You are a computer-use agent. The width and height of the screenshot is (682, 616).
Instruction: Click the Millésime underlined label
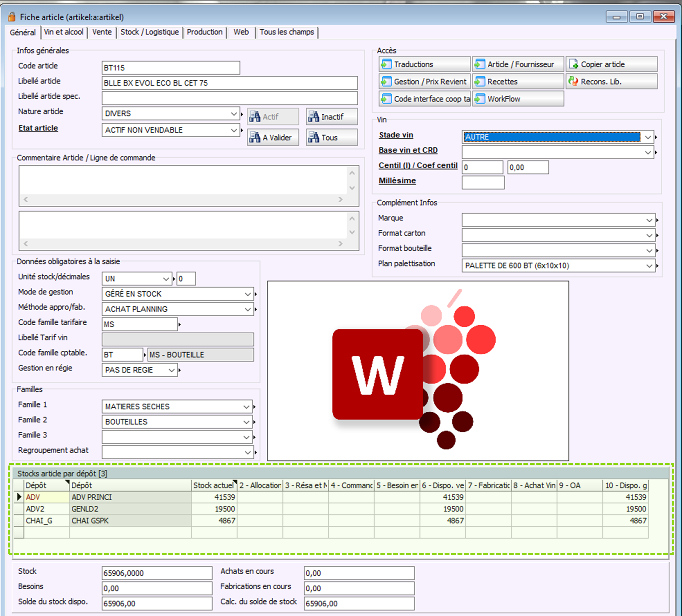point(397,180)
